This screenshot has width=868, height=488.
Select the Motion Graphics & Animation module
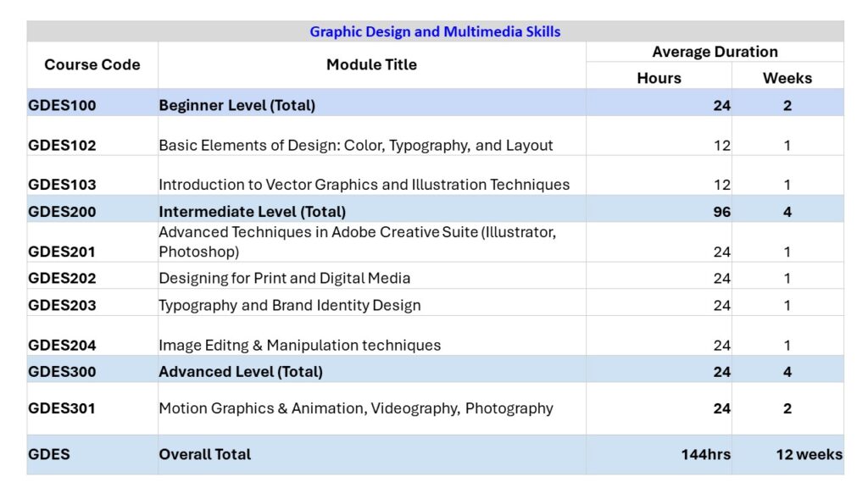[x=356, y=408]
